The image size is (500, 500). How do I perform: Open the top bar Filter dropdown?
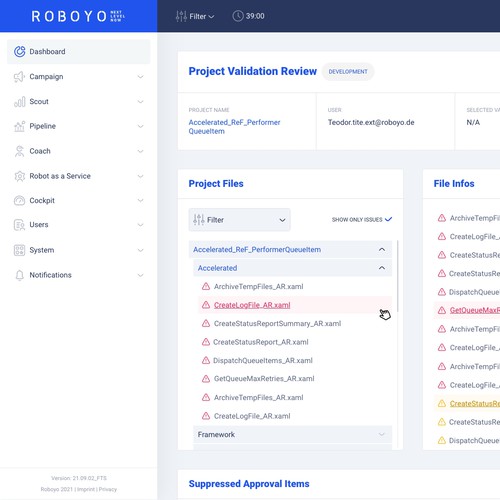[x=195, y=16]
